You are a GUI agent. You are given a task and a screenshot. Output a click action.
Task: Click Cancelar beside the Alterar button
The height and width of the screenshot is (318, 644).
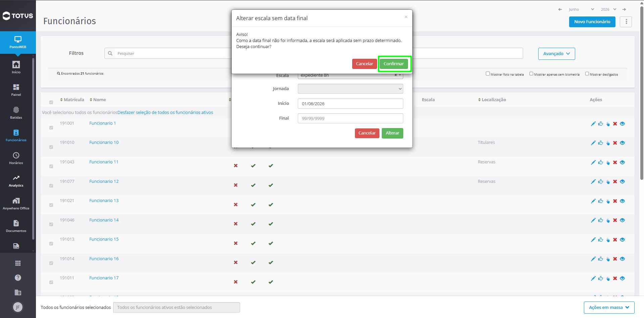tap(367, 133)
